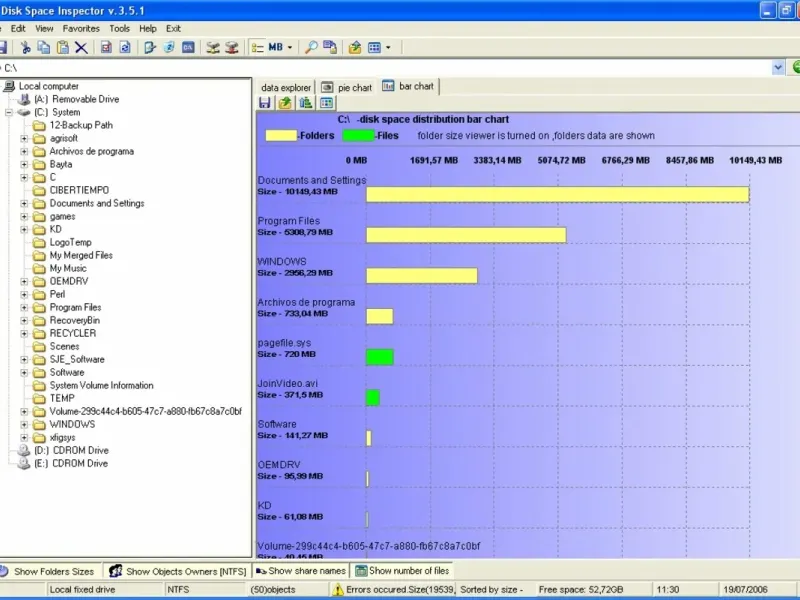Screen dimensions: 800x600
Task: Open the Help menu
Action: 148,29
